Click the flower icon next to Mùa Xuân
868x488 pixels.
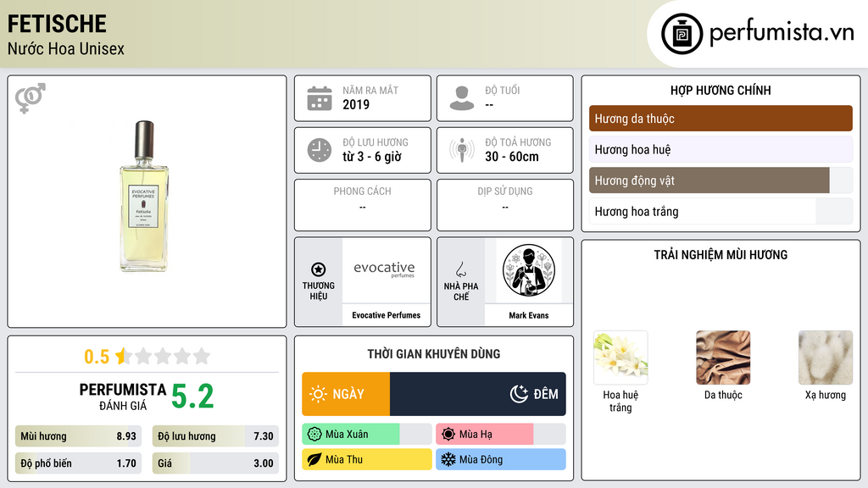[314, 435]
